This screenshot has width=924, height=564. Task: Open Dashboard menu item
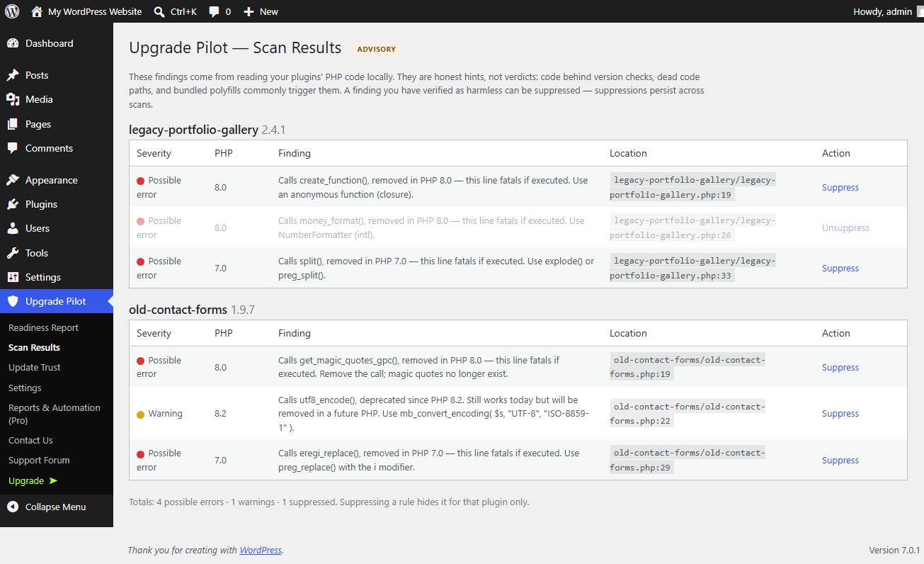57,43
